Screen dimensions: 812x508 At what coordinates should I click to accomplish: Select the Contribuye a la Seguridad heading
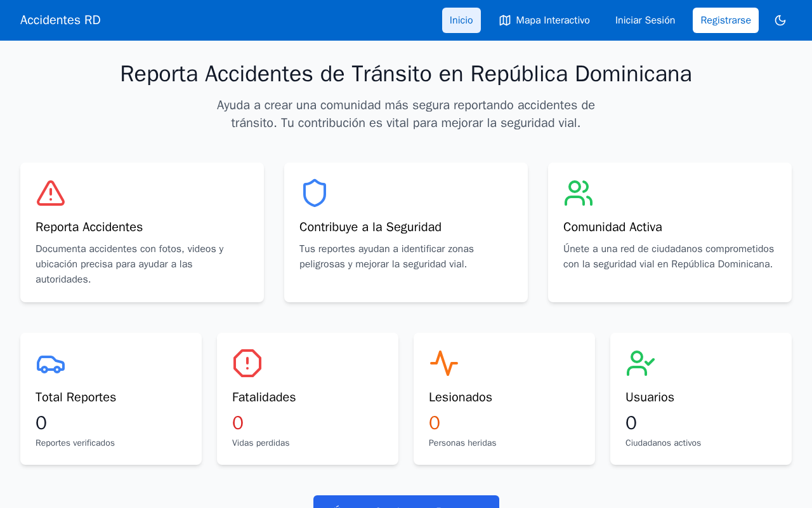(370, 227)
